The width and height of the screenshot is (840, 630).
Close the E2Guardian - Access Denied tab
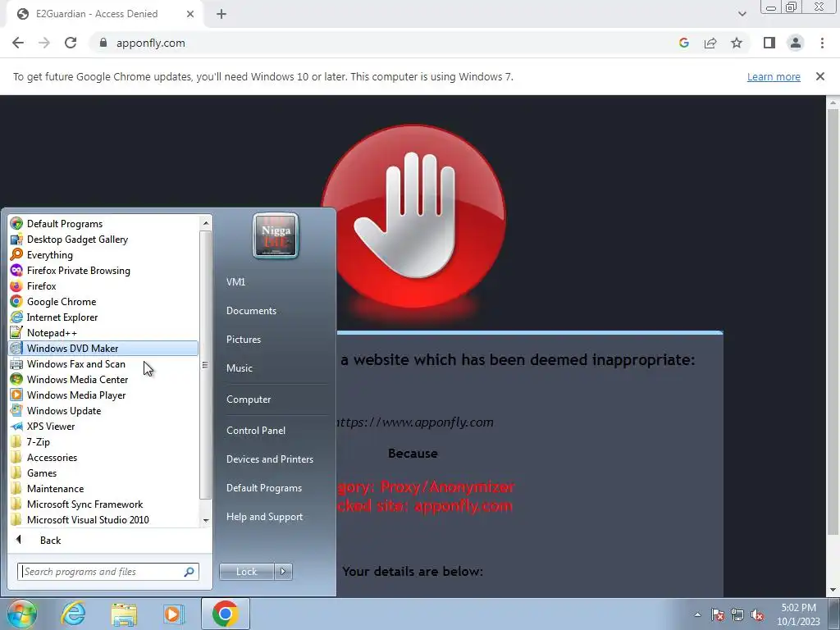pos(190,14)
